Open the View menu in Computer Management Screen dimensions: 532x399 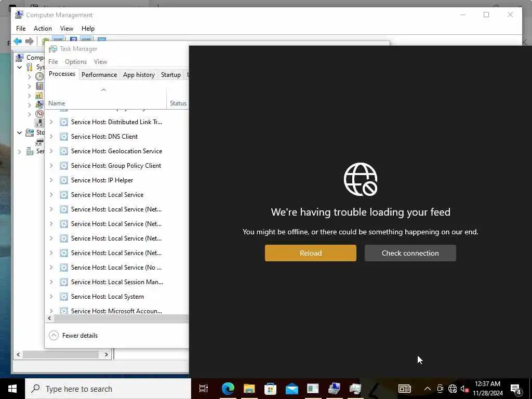[x=66, y=29]
